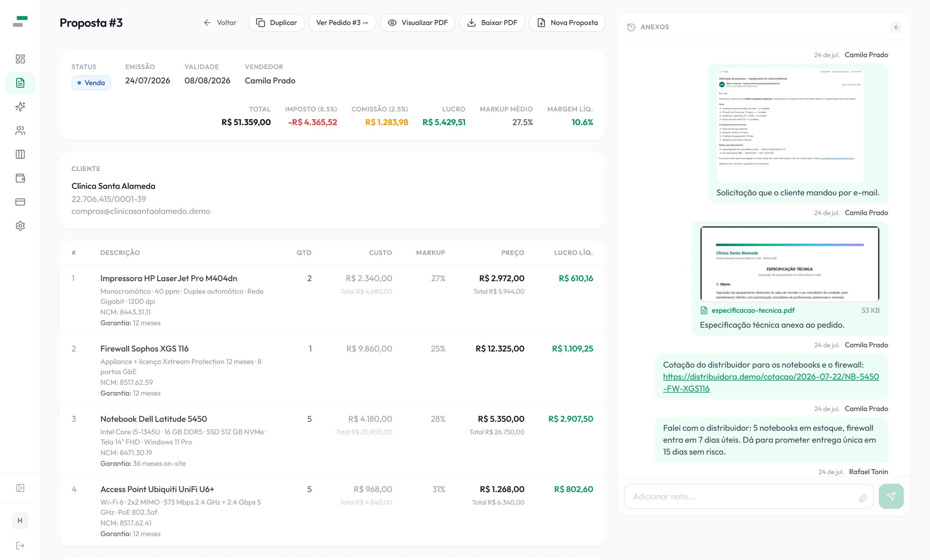Open the AI sparkles icon in sidebar
Screen dimensions: 930x560
click(20, 107)
